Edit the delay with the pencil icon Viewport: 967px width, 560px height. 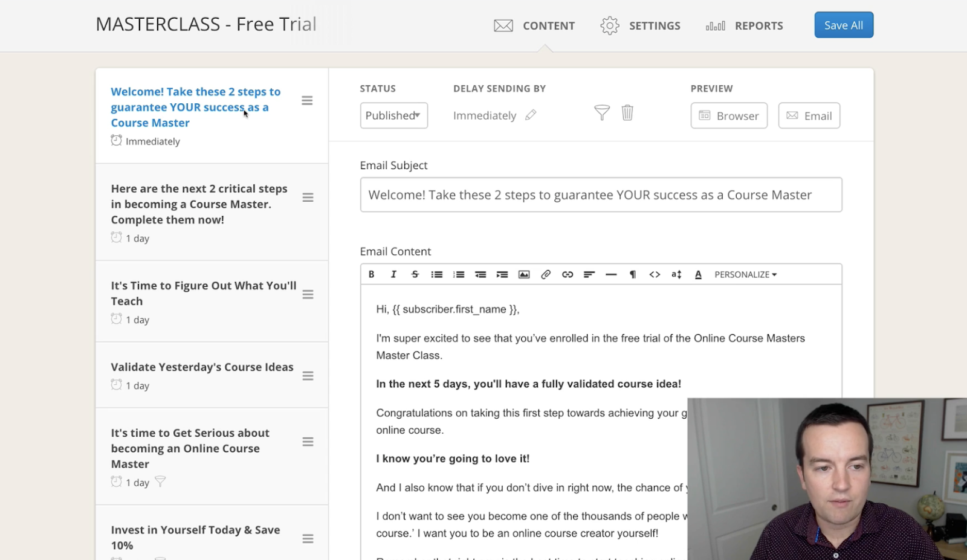tap(531, 115)
